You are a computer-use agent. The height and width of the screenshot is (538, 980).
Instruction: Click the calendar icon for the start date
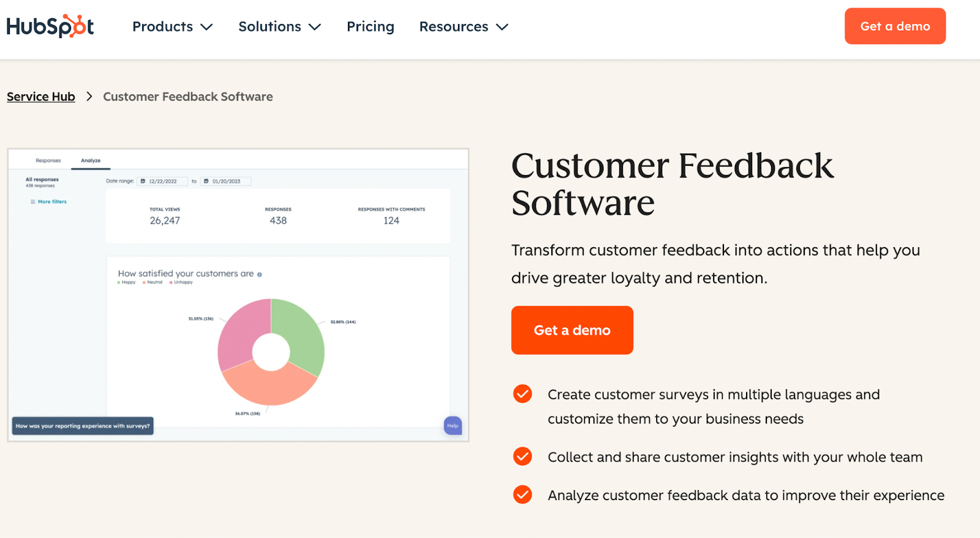pos(143,181)
